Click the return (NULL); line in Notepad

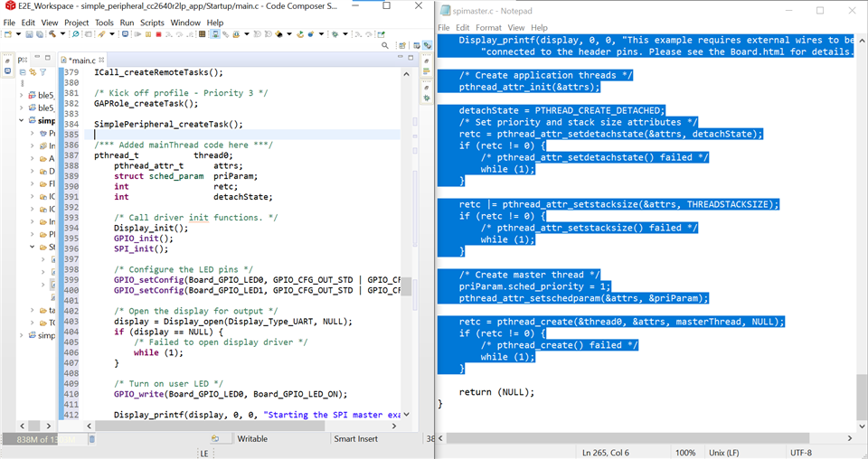(496, 392)
